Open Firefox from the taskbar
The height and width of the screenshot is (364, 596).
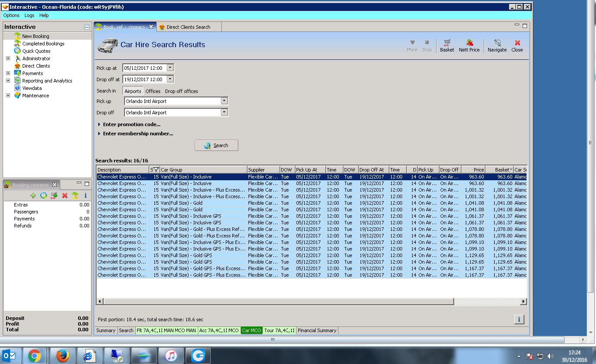(x=63, y=356)
